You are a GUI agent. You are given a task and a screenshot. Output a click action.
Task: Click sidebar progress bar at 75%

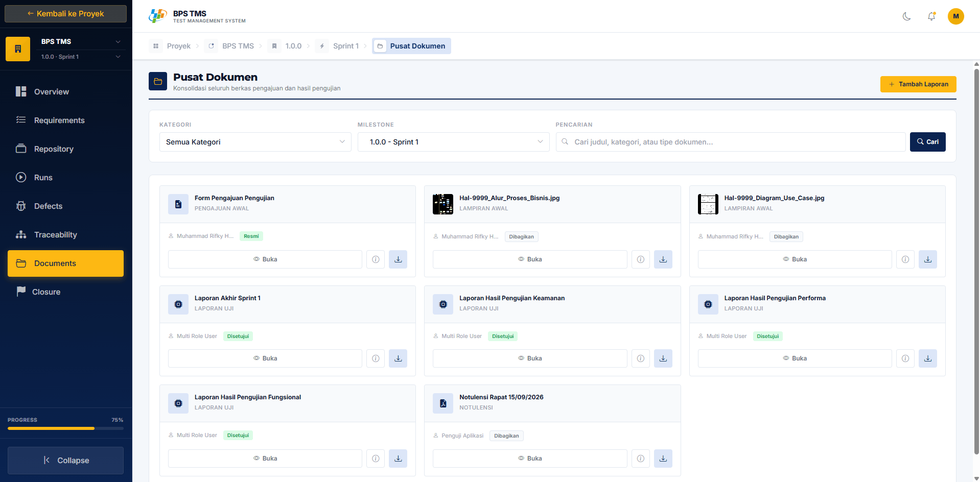pos(65,428)
